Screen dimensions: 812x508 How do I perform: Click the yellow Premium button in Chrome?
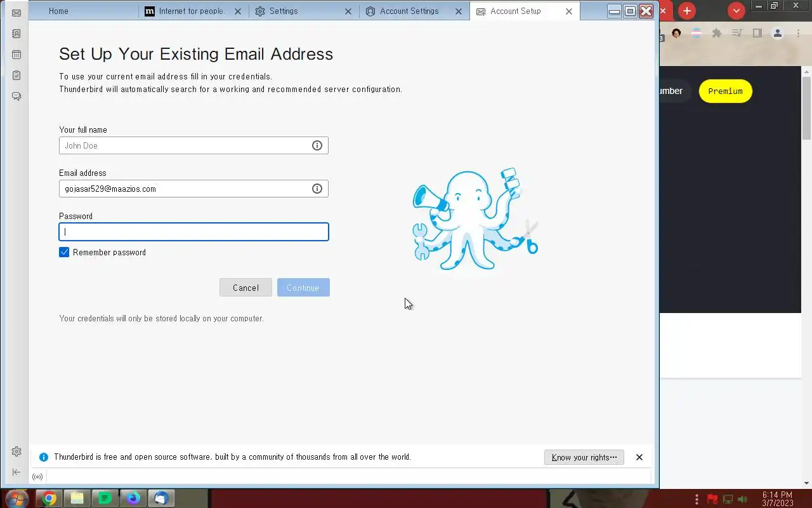pyautogui.click(x=725, y=91)
